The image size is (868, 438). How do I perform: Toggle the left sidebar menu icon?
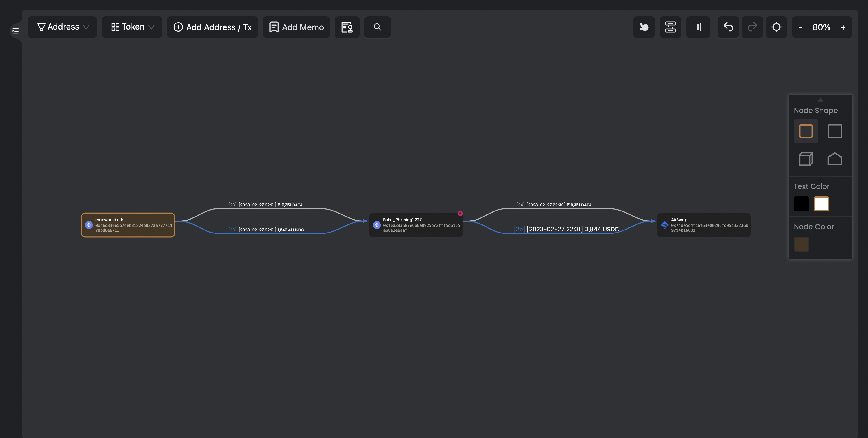click(x=16, y=31)
